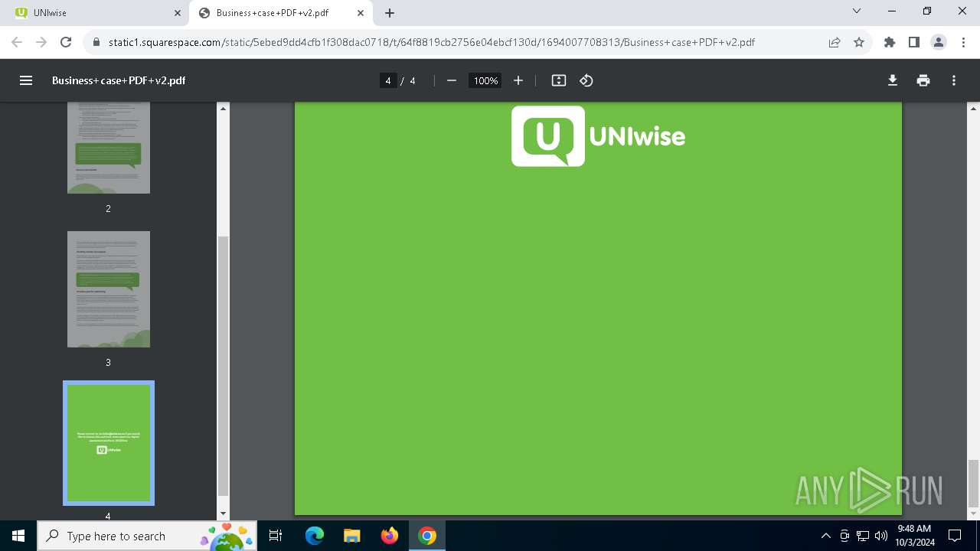
Task: Click the PDF title Business+case+PDF+v2.pdf
Action: pyautogui.click(x=119, y=80)
